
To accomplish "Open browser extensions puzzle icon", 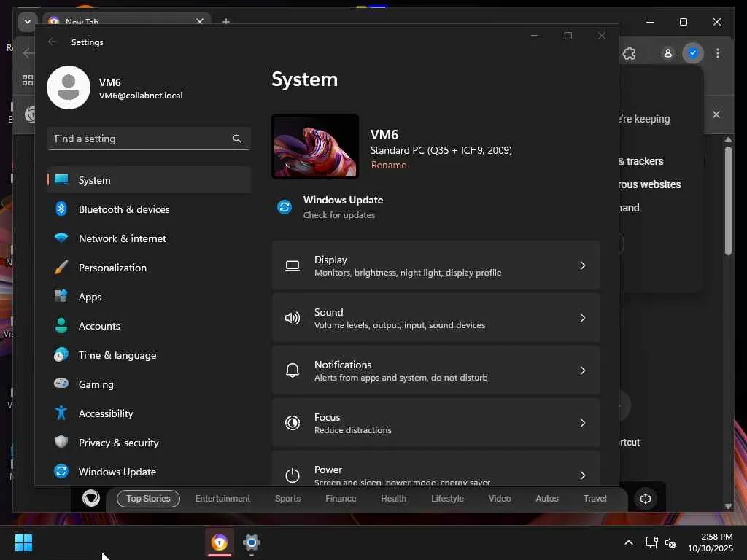I will pyautogui.click(x=629, y=53).
